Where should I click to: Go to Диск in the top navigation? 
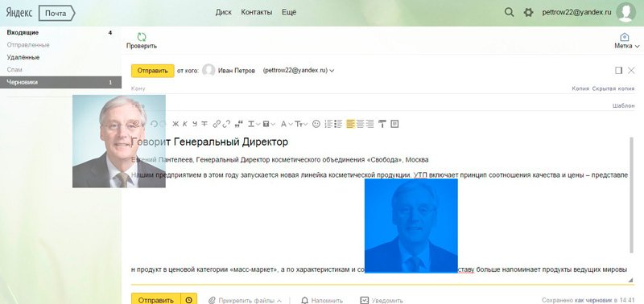click(224, 12)
